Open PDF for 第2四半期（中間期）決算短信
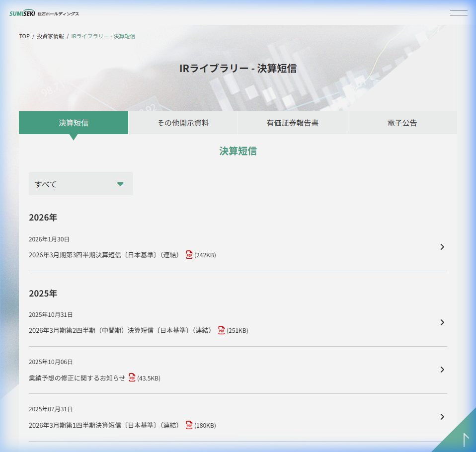Image resolution: width=476 pixels, height=452 pixels. pos(222,330)
